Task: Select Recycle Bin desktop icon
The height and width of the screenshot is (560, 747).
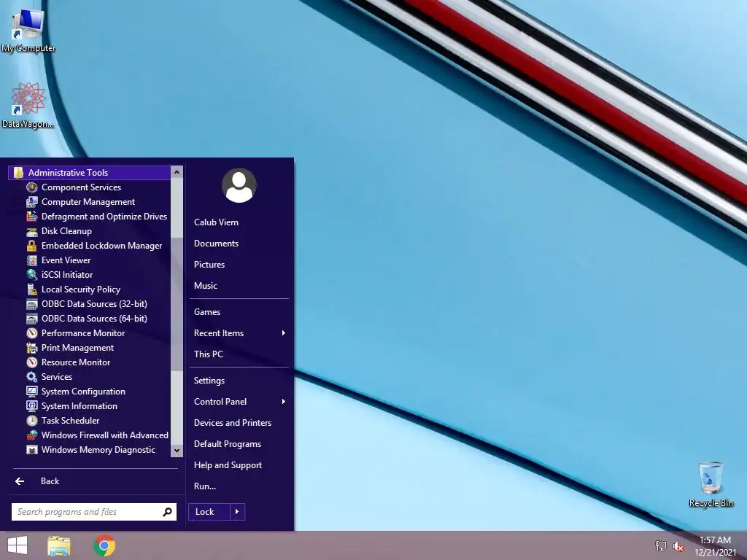Action: point(711,484)
